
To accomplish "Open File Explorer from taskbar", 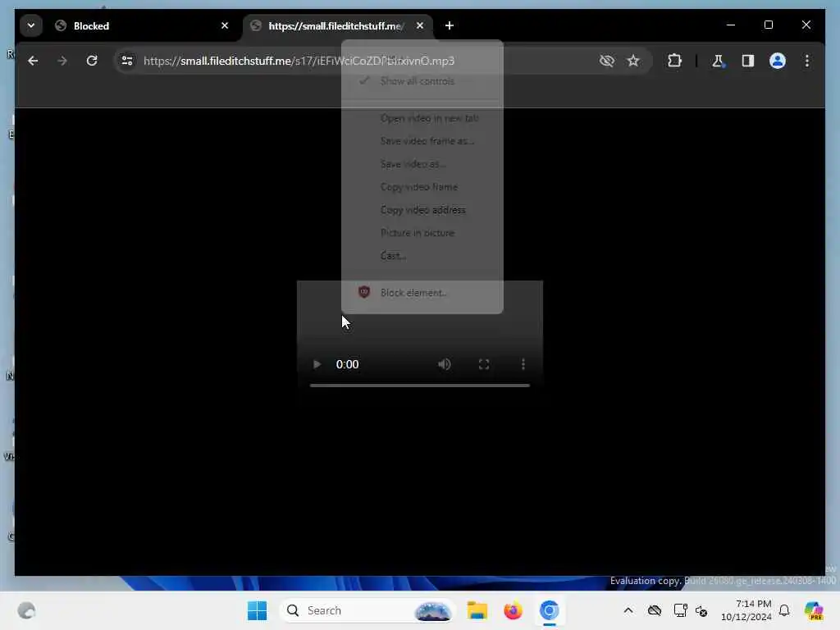I will click(x=477, y=610).
